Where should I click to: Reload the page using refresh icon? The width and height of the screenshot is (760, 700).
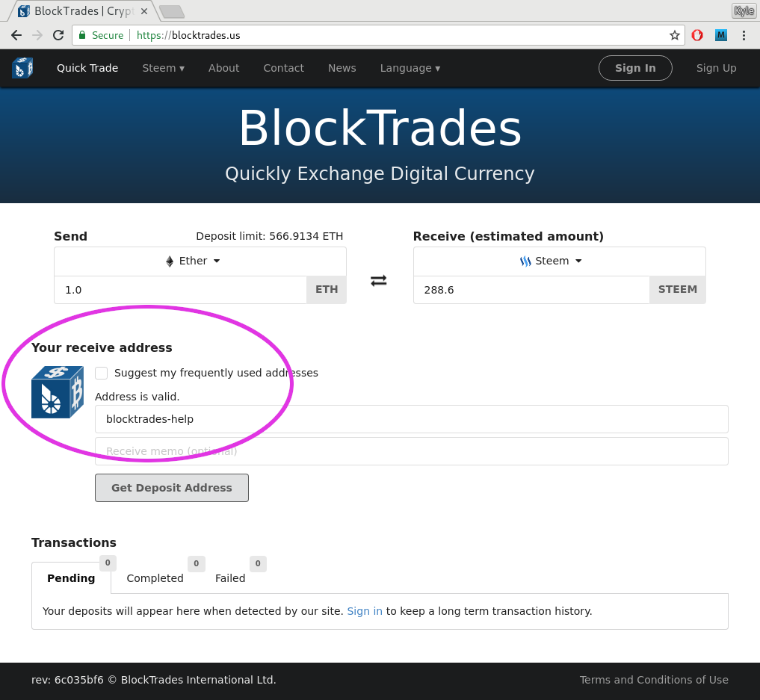(58, 35)
